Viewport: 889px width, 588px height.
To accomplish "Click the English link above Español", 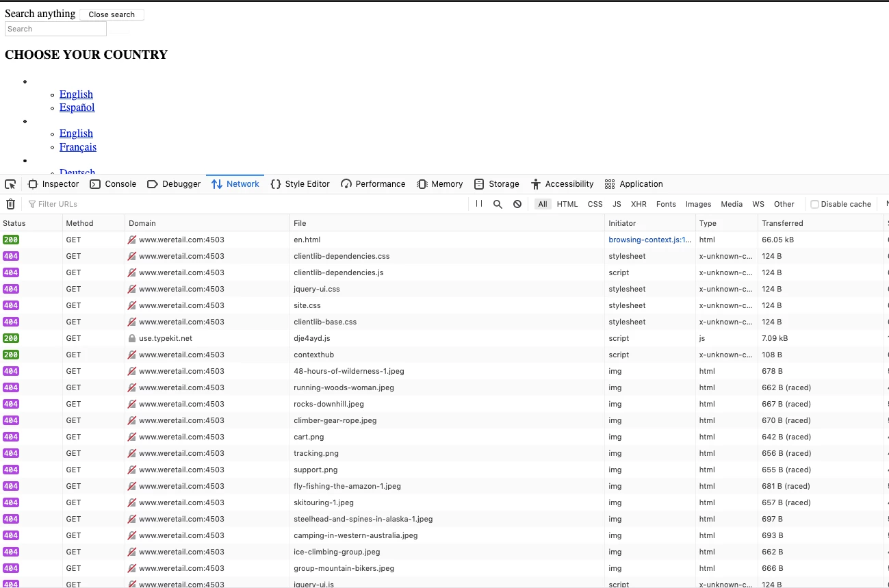I will 76,94.
